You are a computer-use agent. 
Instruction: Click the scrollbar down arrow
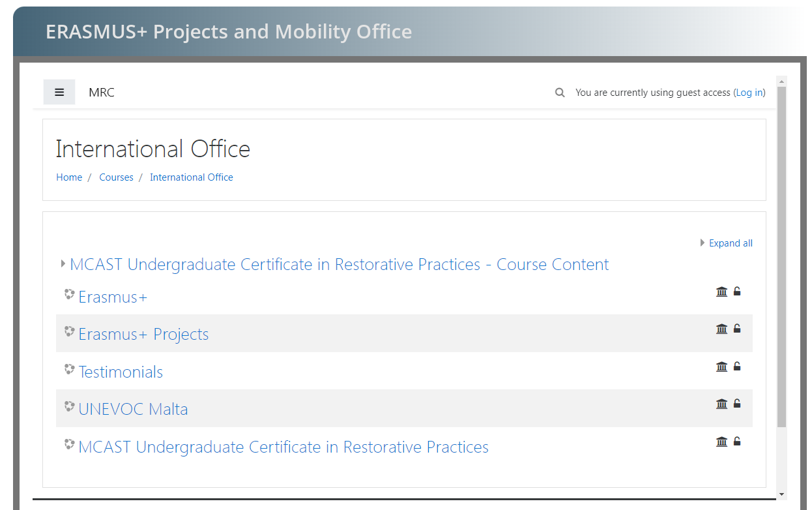click(781, 494)
